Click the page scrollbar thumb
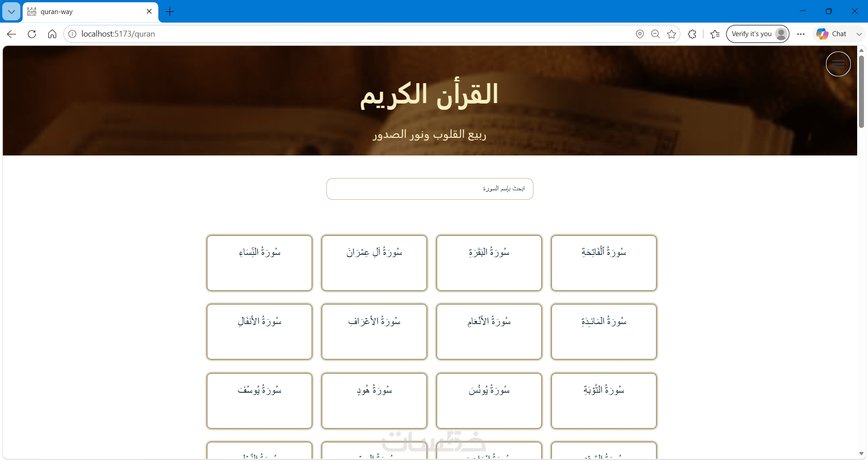 click(861, 91)
